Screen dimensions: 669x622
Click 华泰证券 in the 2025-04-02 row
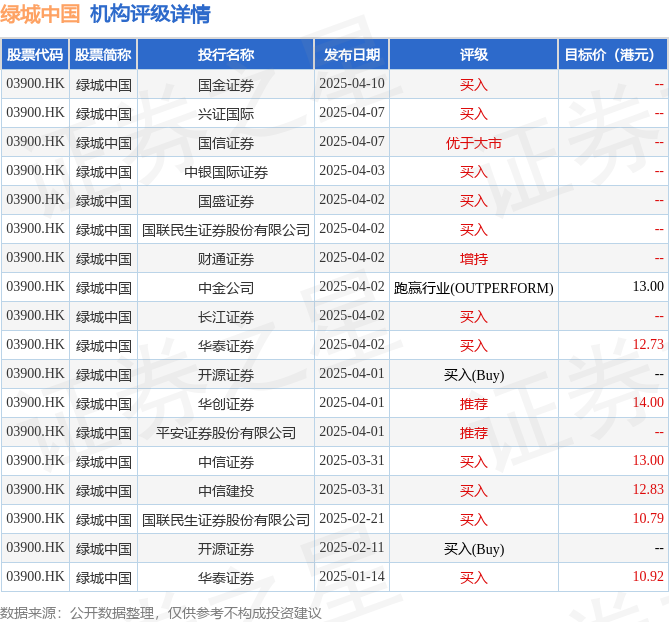pos(226,346)
